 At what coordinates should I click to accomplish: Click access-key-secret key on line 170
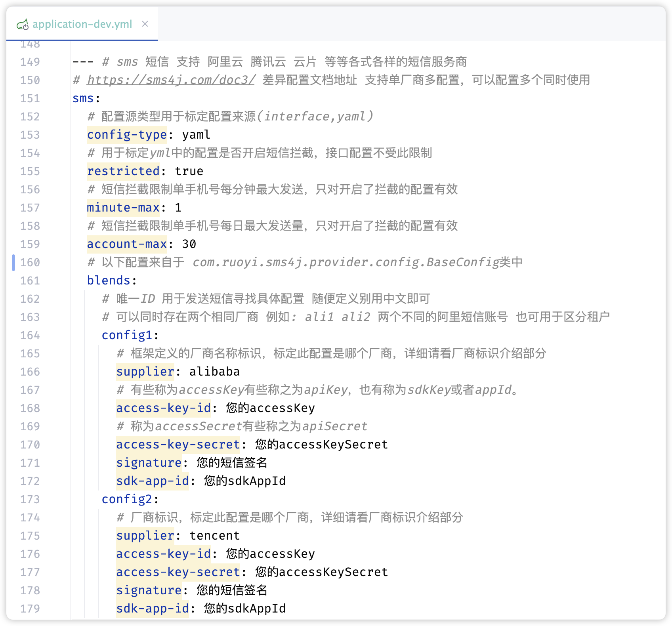coord(178,445)
